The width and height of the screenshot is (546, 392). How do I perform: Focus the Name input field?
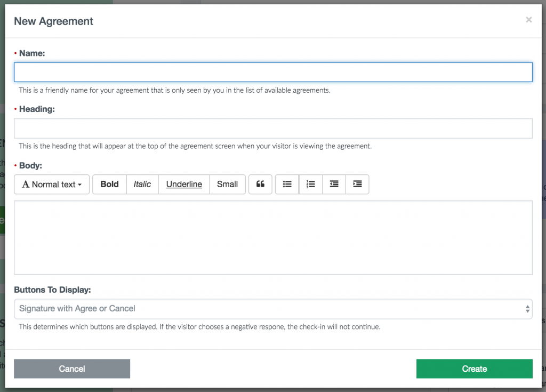273,72
